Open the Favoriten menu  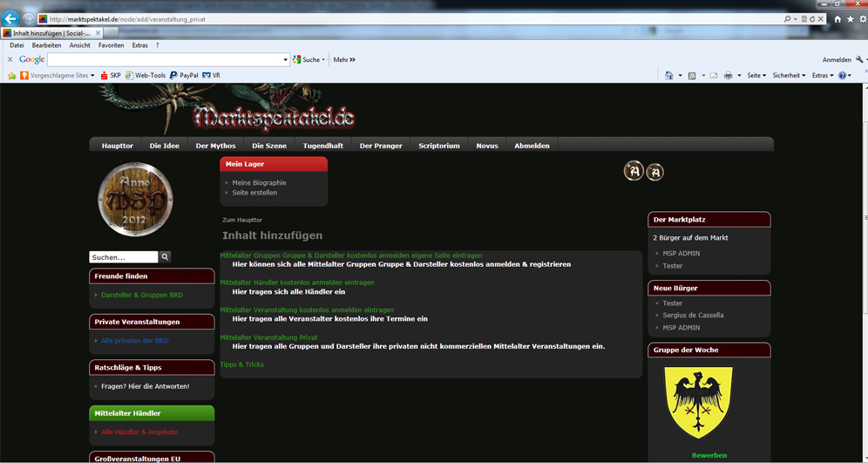[111, 45]
